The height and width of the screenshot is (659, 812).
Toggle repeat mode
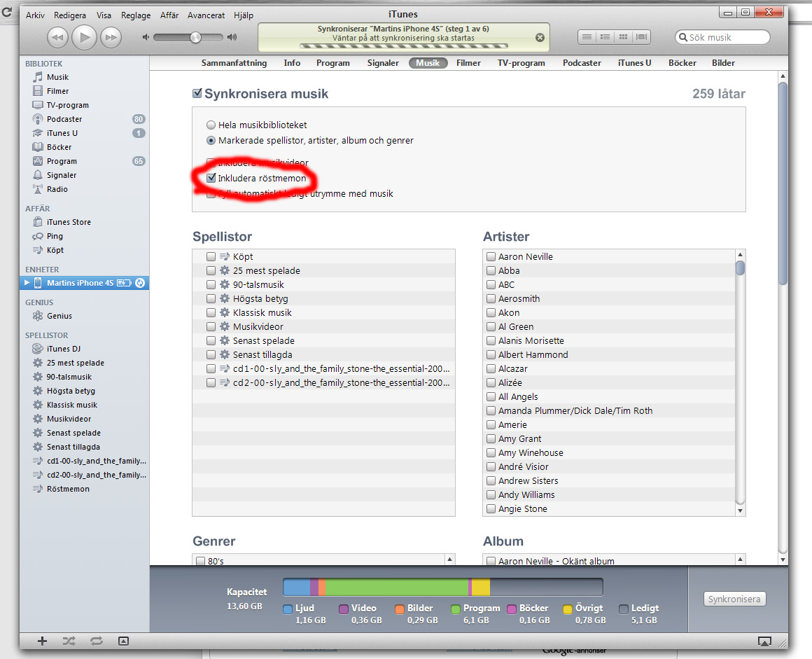point(97,641)
